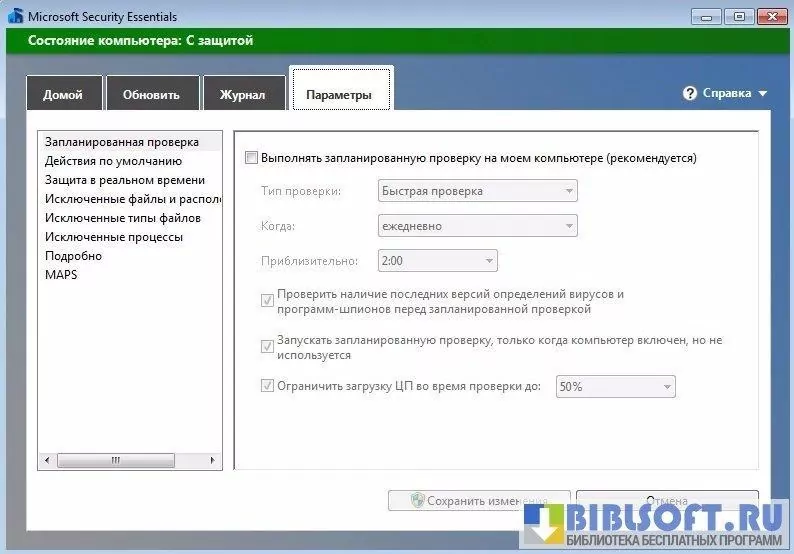The height and width of the screenshot is (554, 794).
Task: Toggle Ограничить загрузку ЦП checkbox
Action: (x=267, y=385)
